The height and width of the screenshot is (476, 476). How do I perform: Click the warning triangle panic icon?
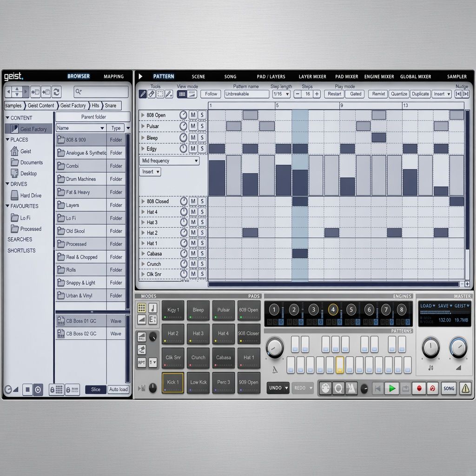pos(465,388)
